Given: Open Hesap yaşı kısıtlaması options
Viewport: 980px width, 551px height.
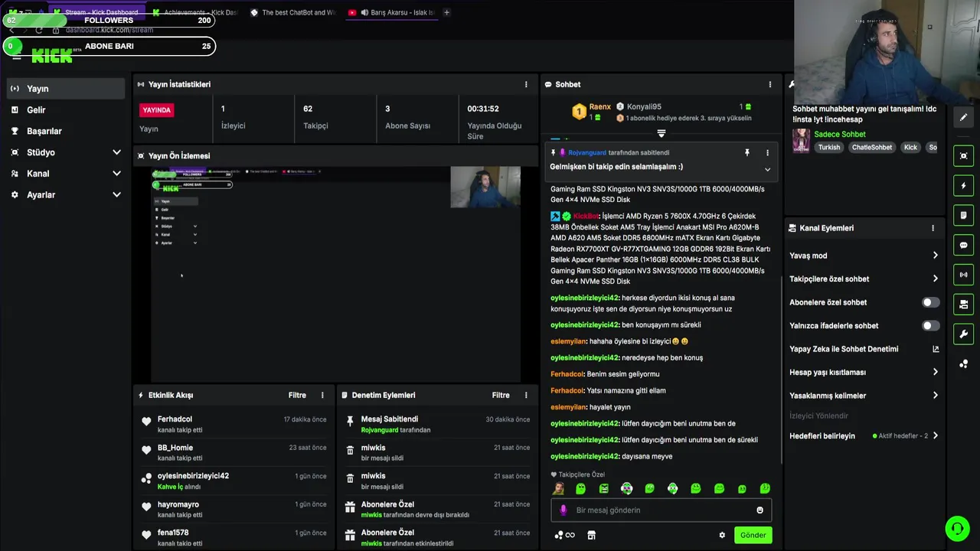Looking at the screenshot, I should click(863, 372).
